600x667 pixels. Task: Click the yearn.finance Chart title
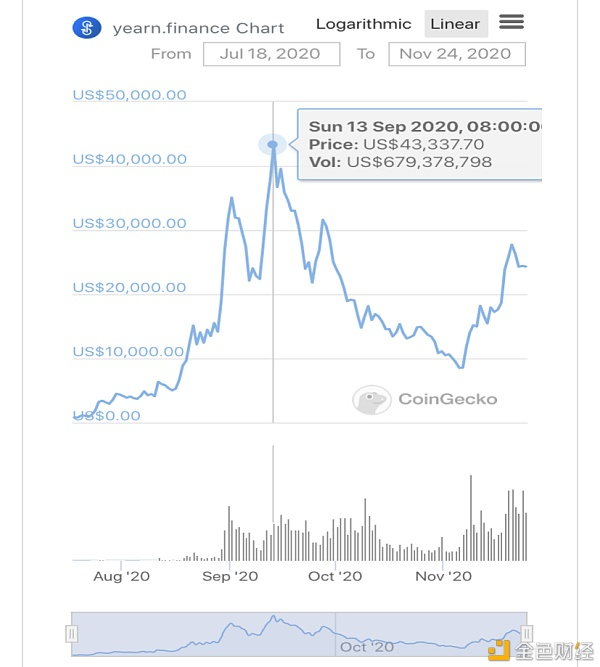click(198, 28)
